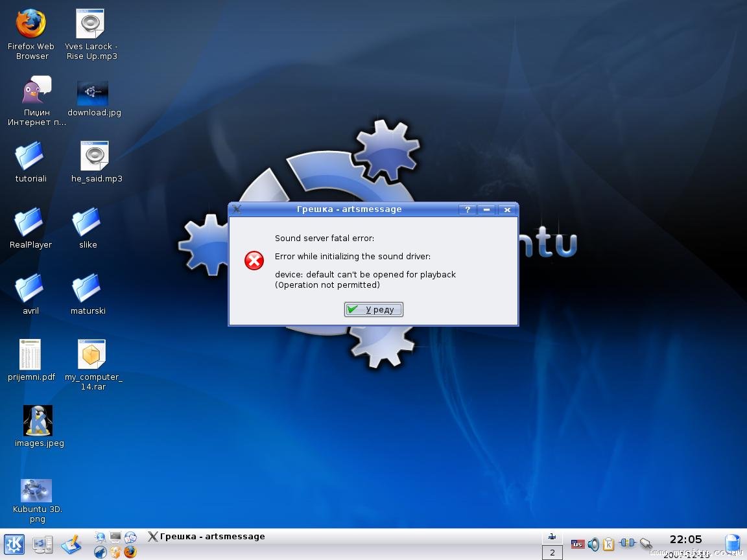Click the round blue icon with cards in the quick-launch
This screenshot has height=560, width=747.
coord(130,537)
